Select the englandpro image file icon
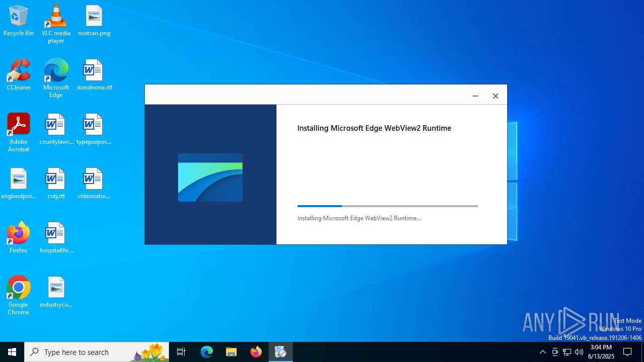Image resolution: width=644 pixels, height=362 pixels. pos(19,184)
